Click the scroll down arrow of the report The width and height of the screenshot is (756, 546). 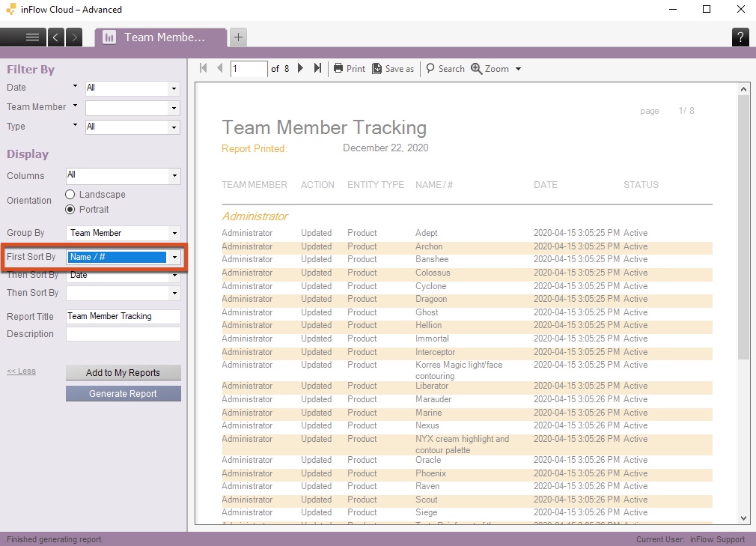743,518
